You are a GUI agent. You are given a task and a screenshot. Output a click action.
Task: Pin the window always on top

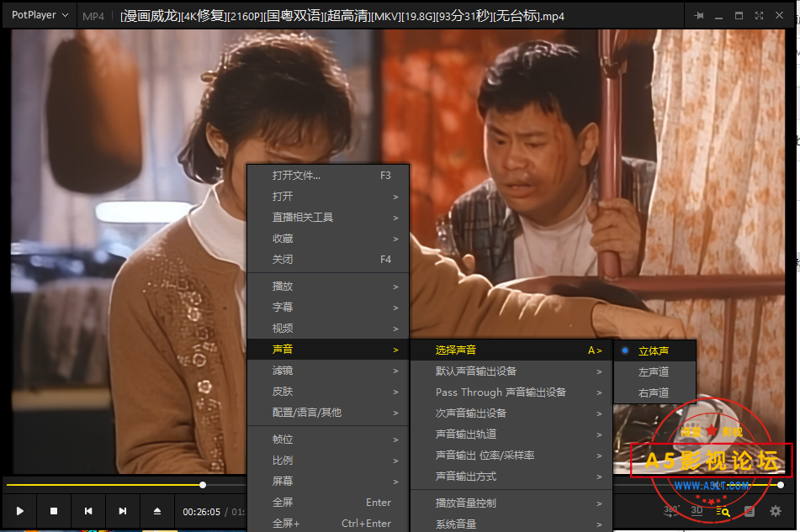[x=699, y=16]
